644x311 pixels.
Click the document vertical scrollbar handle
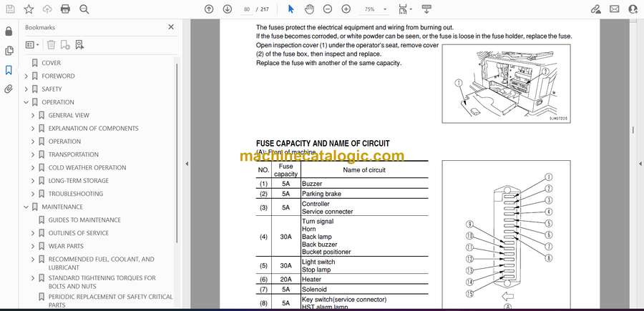click(633, 129)
